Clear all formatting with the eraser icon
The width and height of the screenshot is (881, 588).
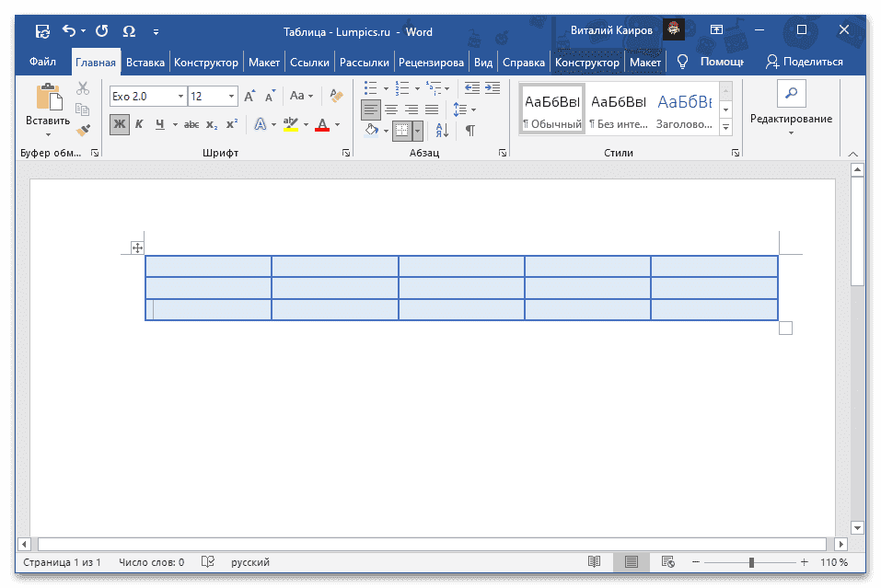335,96
